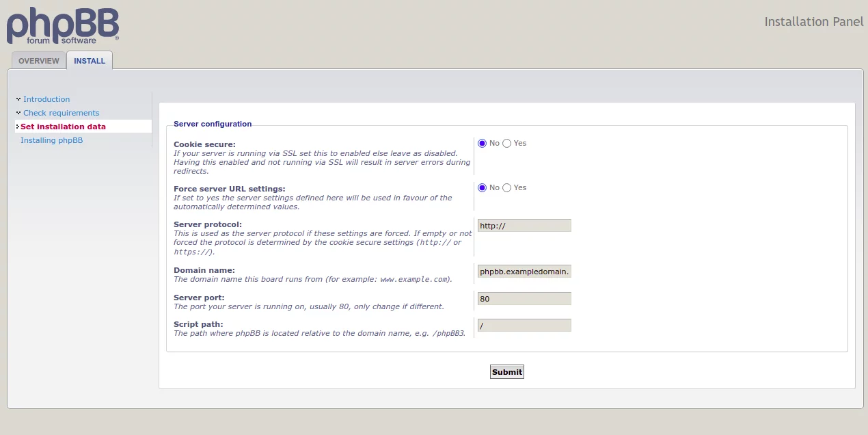Click the Installation Panel heading
The width and height of the screenshot is (868, 435).
tap(813, 22)
